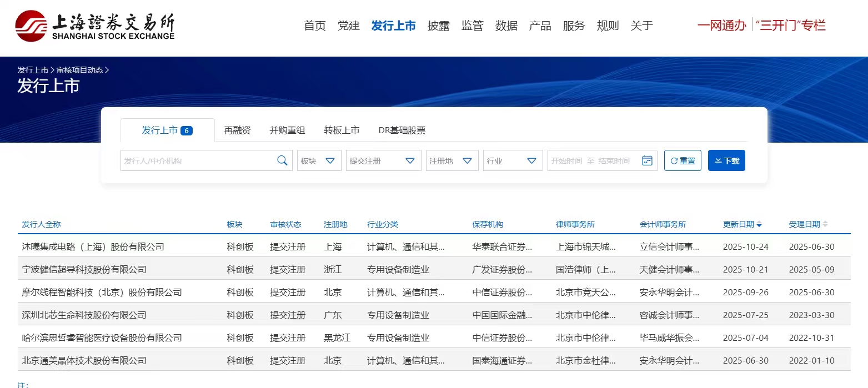Click 容诚会计师事 accounting firm cell
868x388 pixels.
click(x=670, y=315)
